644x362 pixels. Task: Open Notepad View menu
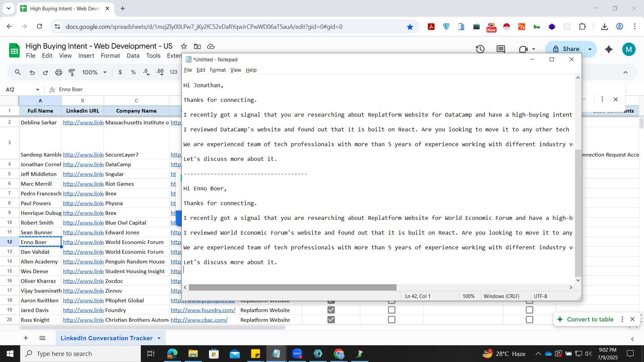(235, 70)
